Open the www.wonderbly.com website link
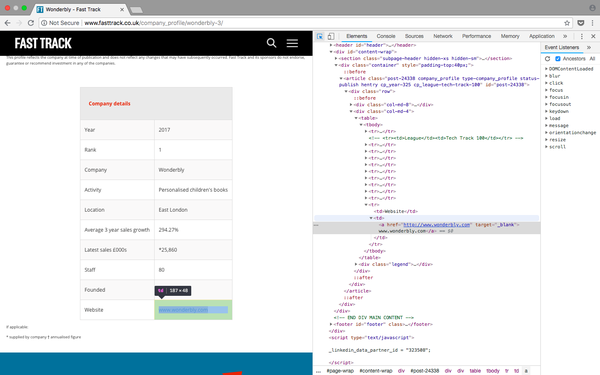The height and width of the screenshot is (375, 600). tap(183, 310)
